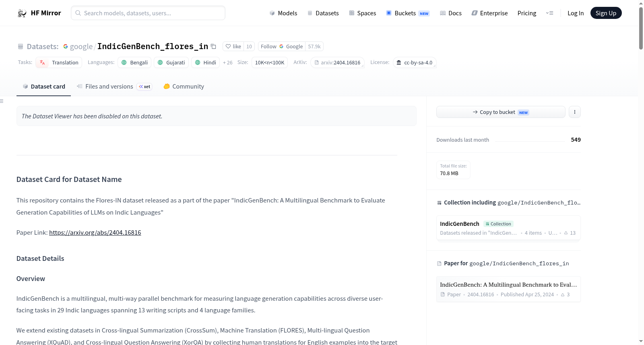Screen dimensions: 644x345
Task: Select the Hindi language tag
Action: tap(205, 62)
